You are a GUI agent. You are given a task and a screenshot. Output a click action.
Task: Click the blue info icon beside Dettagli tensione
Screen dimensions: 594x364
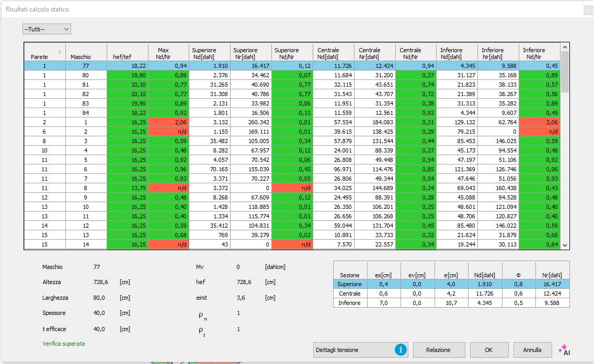point(401,350)
